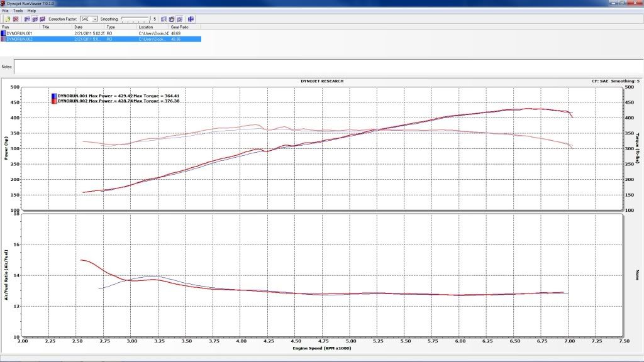
Task: Sort runs by Date column header
Action: point(79,27)
